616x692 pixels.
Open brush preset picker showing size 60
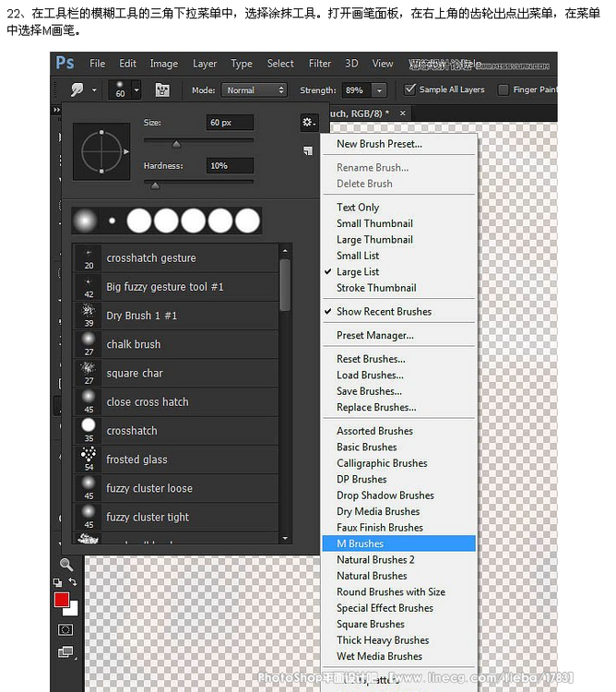pos(124,90)
